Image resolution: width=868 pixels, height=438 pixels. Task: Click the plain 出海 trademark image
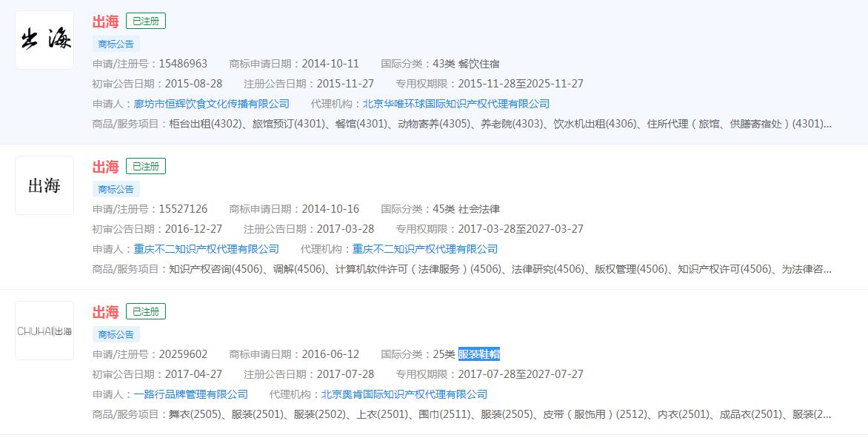tap(44, 185)
